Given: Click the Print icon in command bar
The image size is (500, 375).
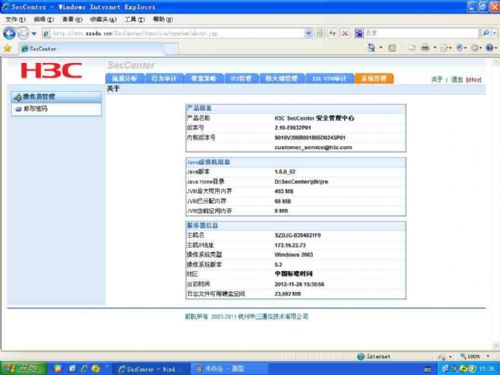Looking at the screenshot, I should click(x=425, y=48).
